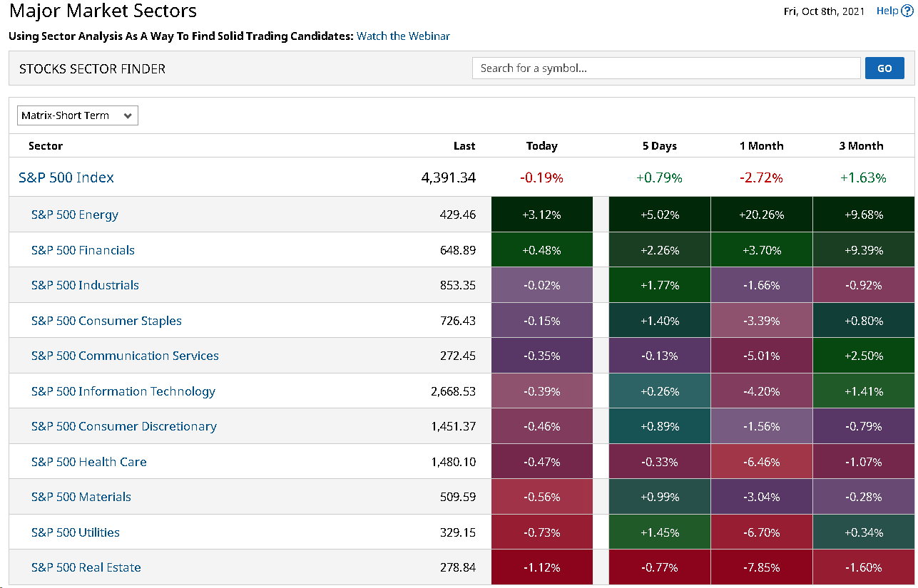Open the S&P 500 Index link
918x588 pixels.
(x=66, y=177)
